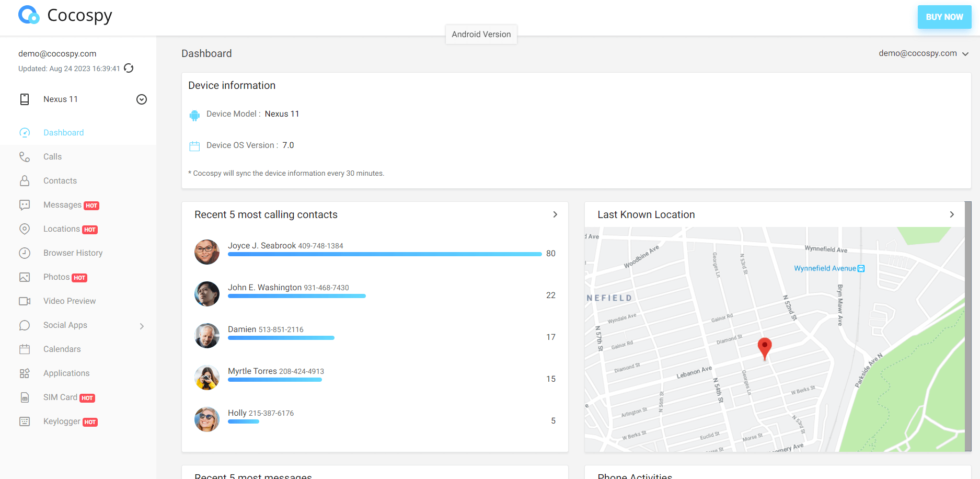980x479 pixels.
Task: Click the Myrtle Torres contact name
Action: click(x=252, y=371)
